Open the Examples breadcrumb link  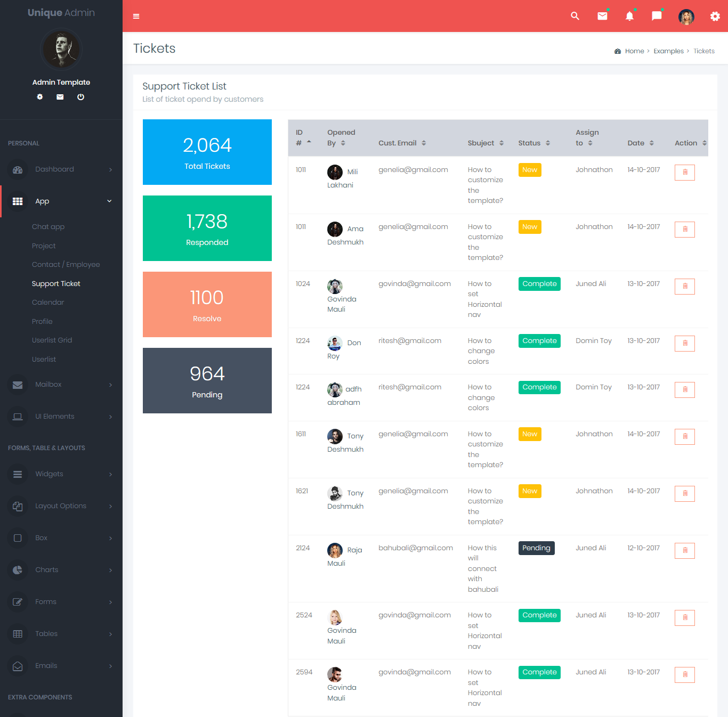(668, 51)
